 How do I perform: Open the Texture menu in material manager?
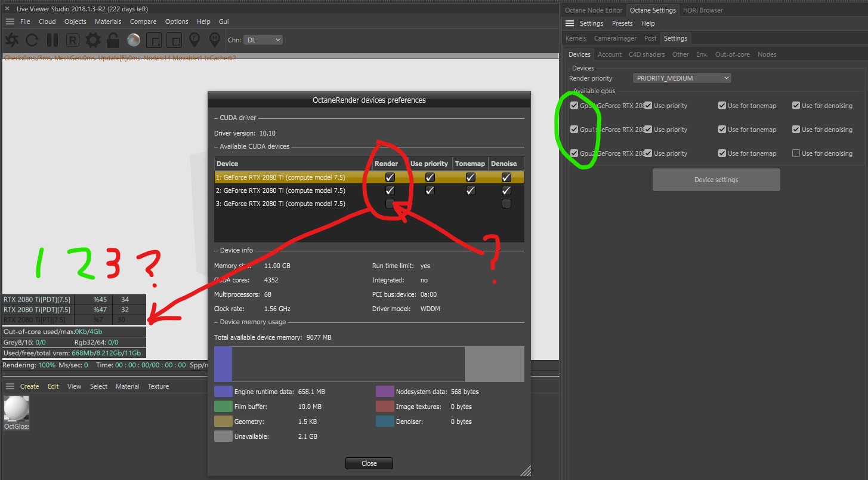[x=158, y=386]
